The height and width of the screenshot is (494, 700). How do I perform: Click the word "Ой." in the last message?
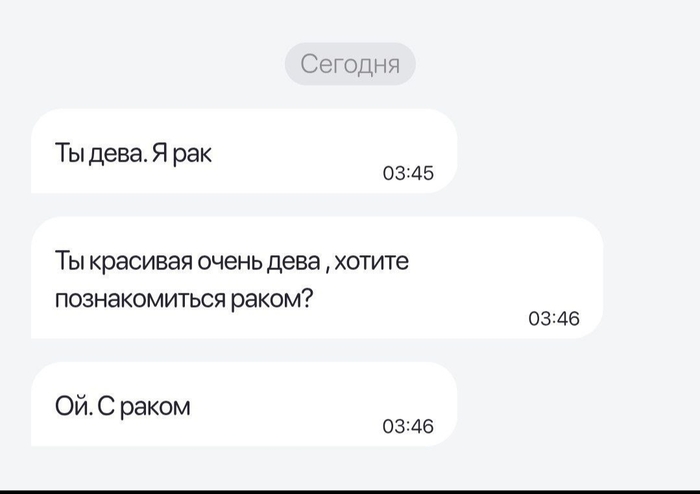pos(74,406)
